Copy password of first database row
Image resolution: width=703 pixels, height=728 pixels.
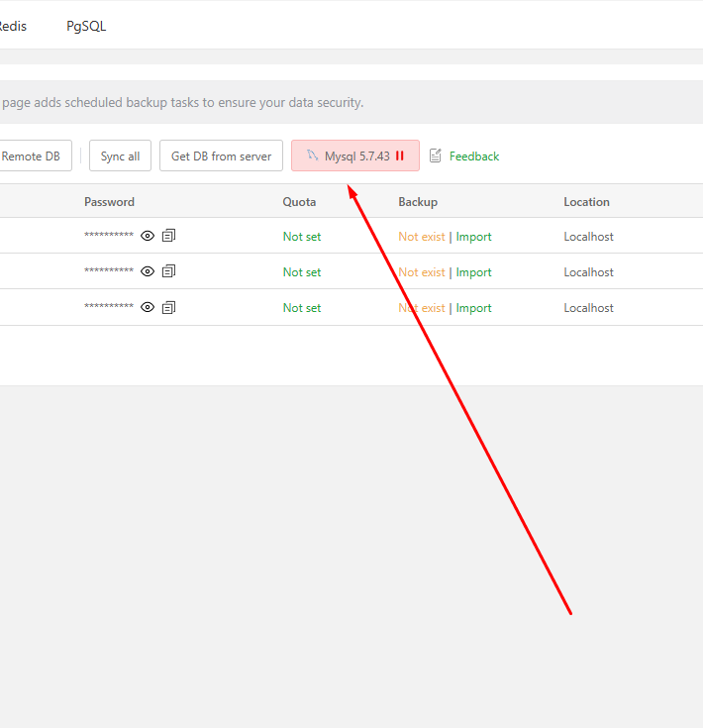tap(168, 236)
